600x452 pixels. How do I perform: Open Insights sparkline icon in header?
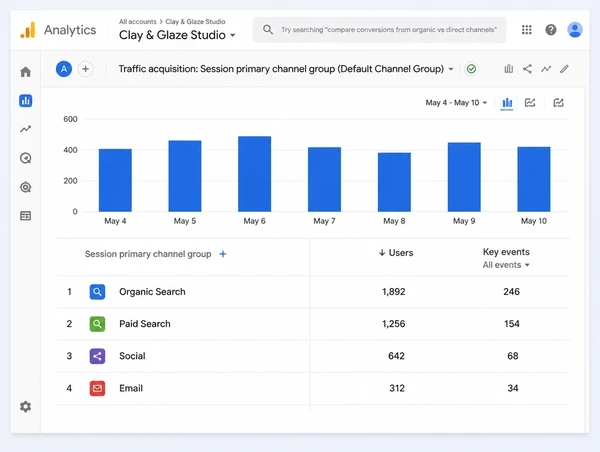point(546,69)
